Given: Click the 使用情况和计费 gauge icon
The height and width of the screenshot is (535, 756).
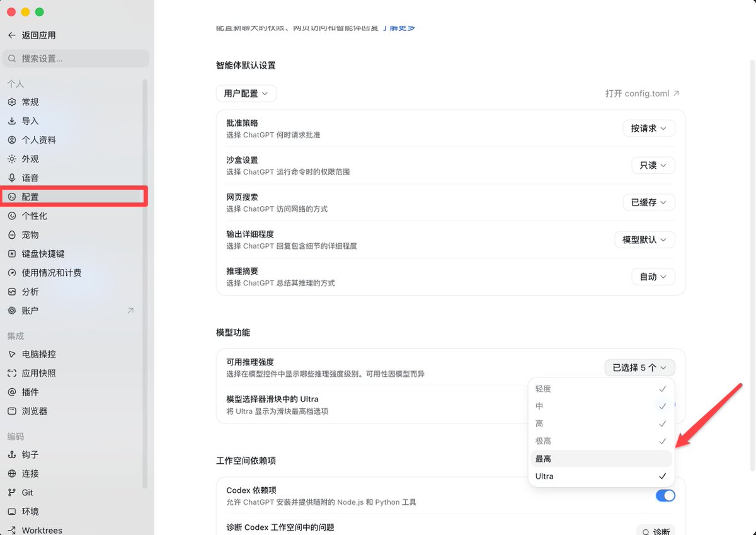Looking at the screenshot, I should pyautogui.click(x=12, y=272).
